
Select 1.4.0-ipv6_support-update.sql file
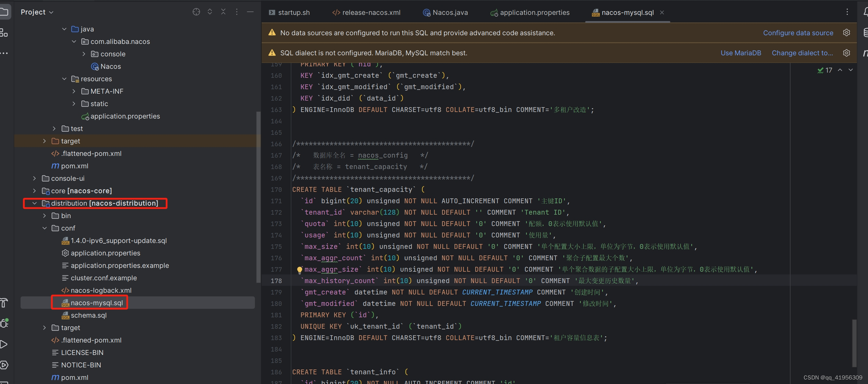(x=114, y=241)
